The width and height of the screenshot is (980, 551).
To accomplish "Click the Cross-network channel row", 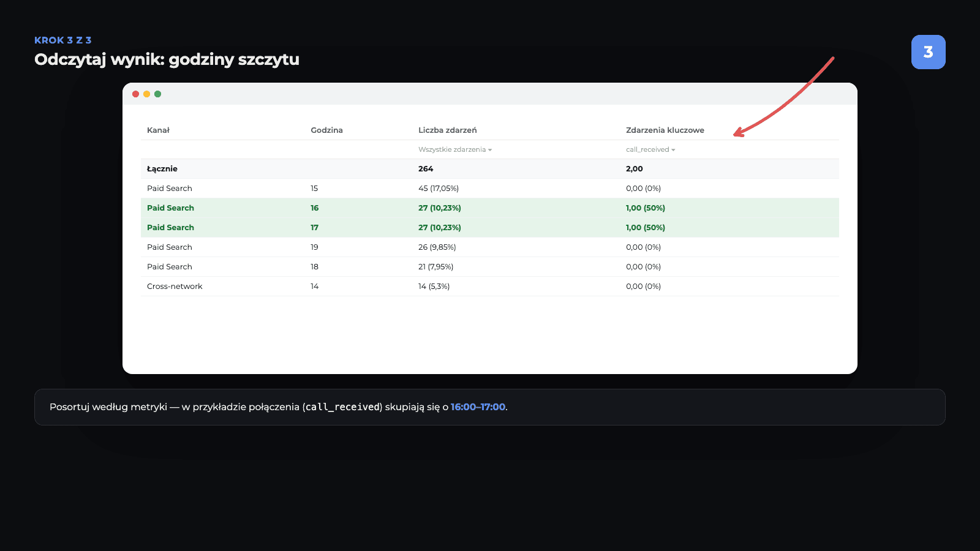I will tap(490, 287).
